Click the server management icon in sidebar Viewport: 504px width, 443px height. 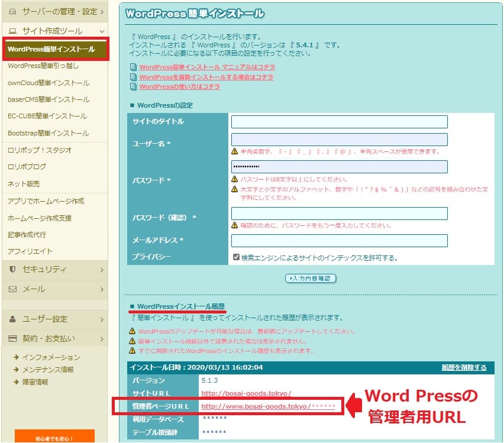12,12
